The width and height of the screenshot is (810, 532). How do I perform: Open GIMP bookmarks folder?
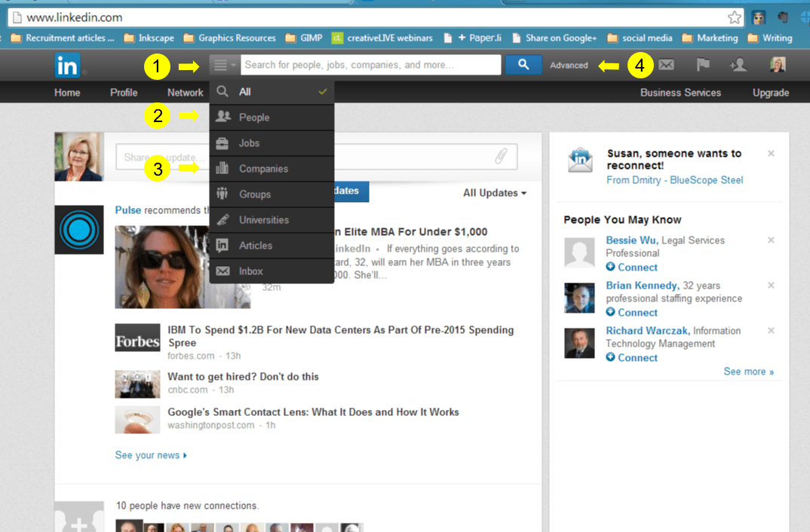click(304, 38)
